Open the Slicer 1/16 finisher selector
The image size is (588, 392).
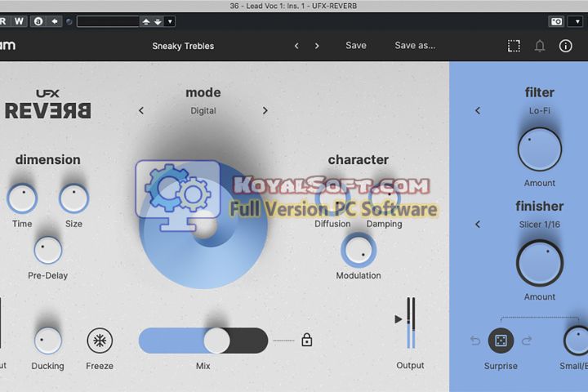(539, 225)
